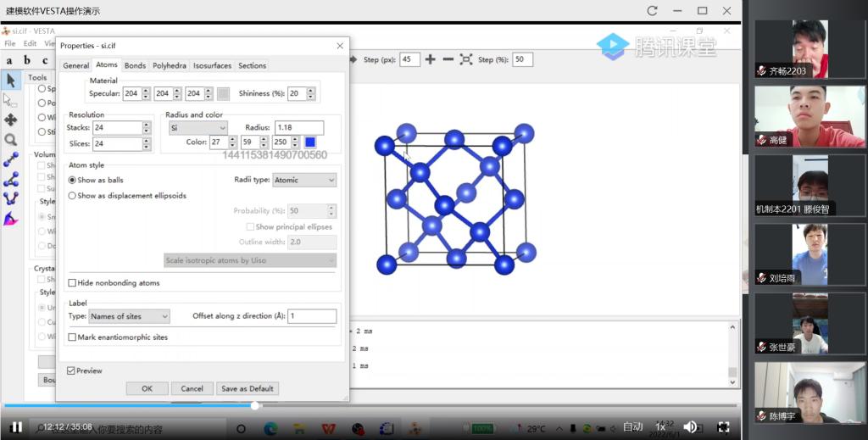Screen dimensions: 868x440
Task: Click the move/translate tool with four arrows
Action: [x=11, y=120]
